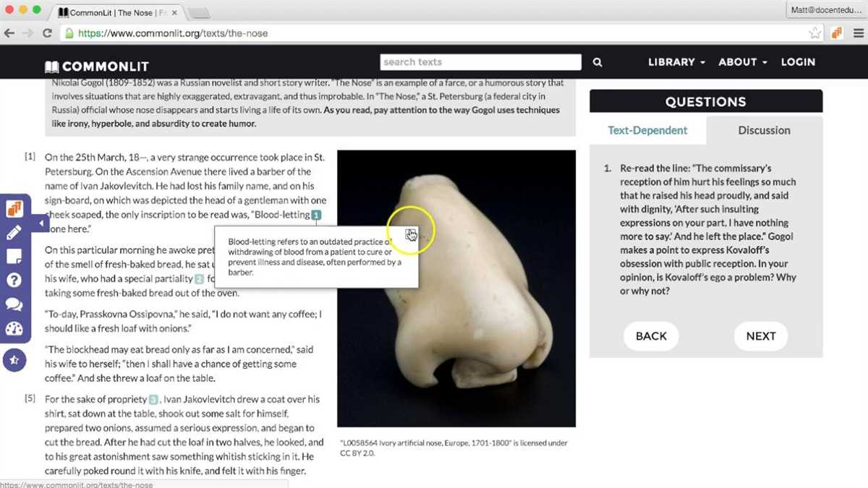Collapse the sidebar with the arrow tab

click(40, 223)
